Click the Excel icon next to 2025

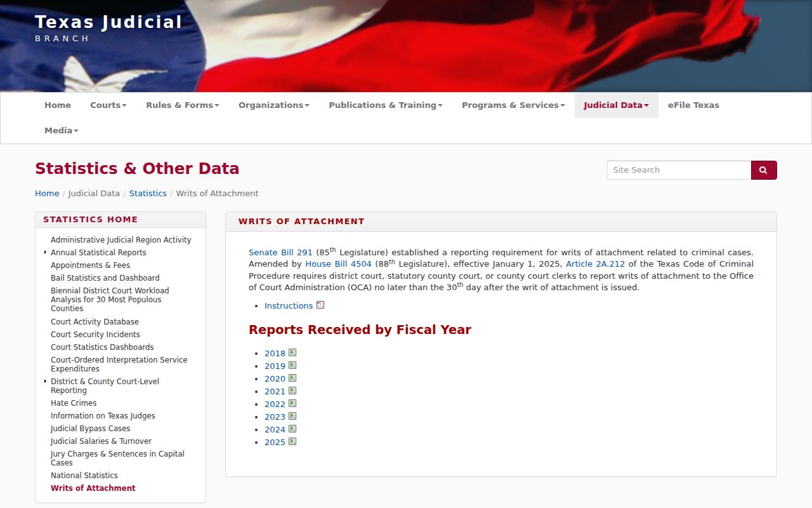coord(292,441)
